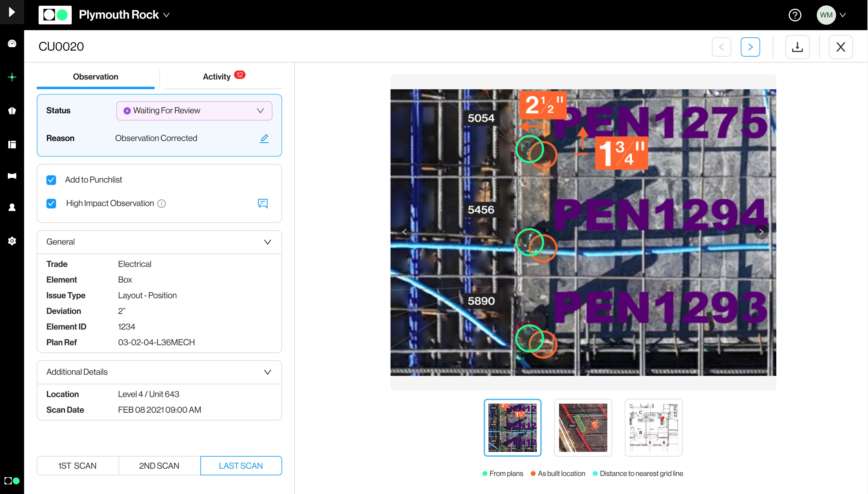The width and height of the screenshot is (868, 494).
Task: Click the 5054 label in the image
Action: point(481,118)
